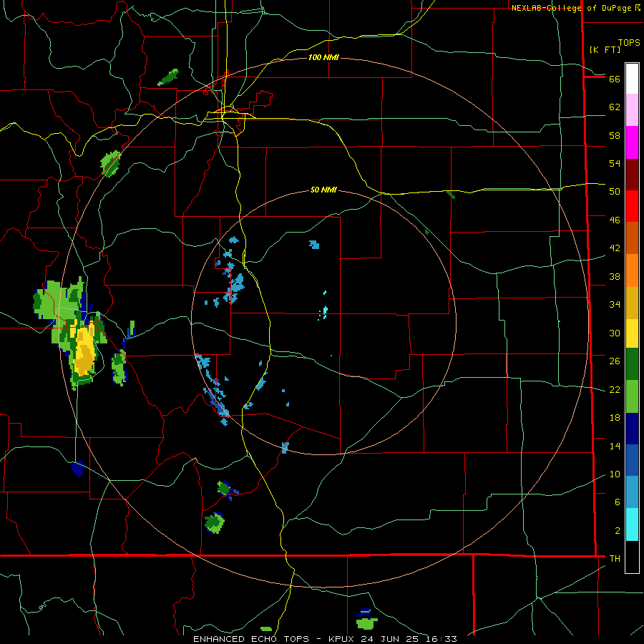The height and width of the screenshot is (644, 644).
Task: Click the legend value 46
Action: click(615, 220)
